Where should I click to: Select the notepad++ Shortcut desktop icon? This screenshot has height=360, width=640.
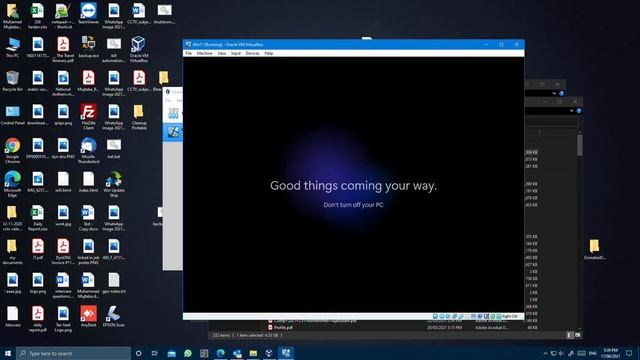(62, 16)
